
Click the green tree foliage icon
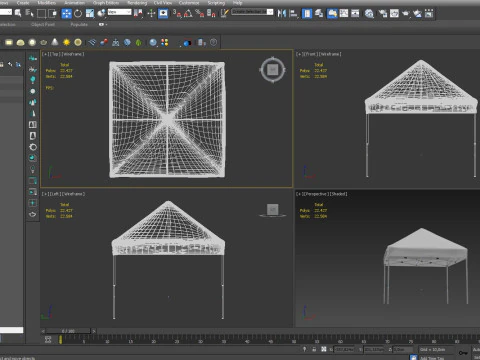tap(139, 42)
